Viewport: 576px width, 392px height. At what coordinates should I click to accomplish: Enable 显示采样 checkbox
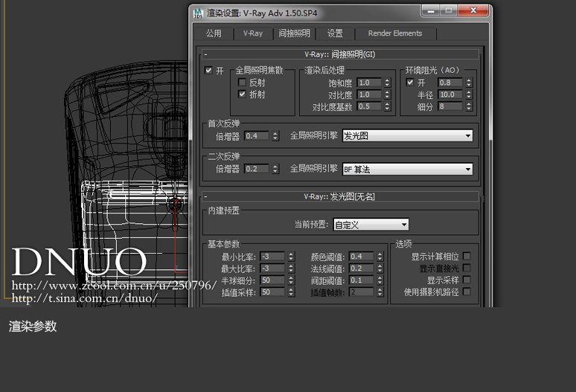(467, 280)
